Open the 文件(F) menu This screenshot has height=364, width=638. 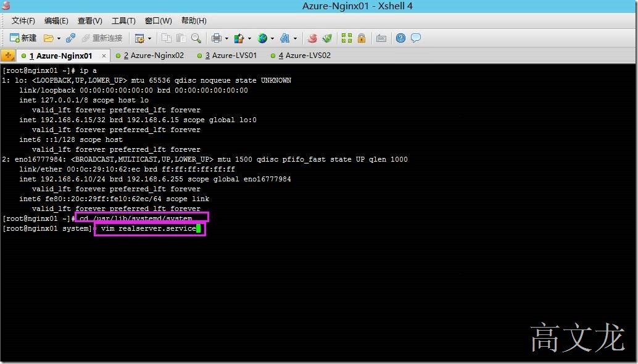click(x=23, y=21)
